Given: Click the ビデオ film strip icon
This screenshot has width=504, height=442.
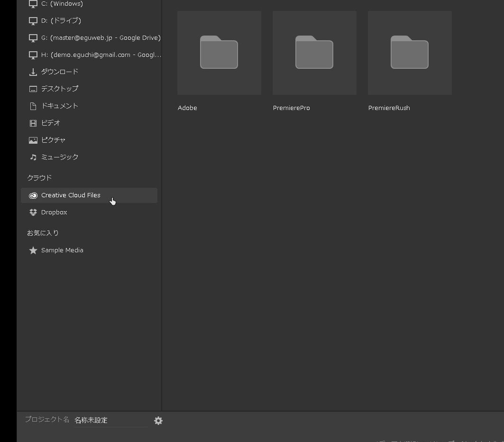Looking at the screenshot, I should 33,123.
